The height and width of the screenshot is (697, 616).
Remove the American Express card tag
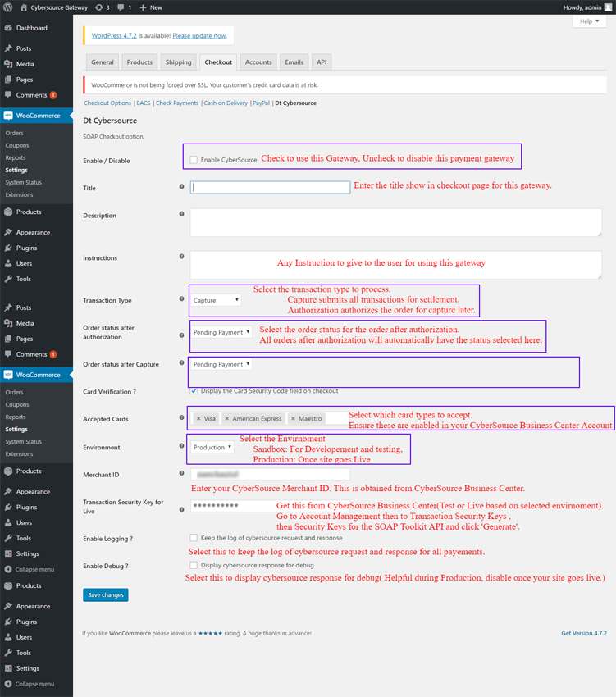[227, 419]
